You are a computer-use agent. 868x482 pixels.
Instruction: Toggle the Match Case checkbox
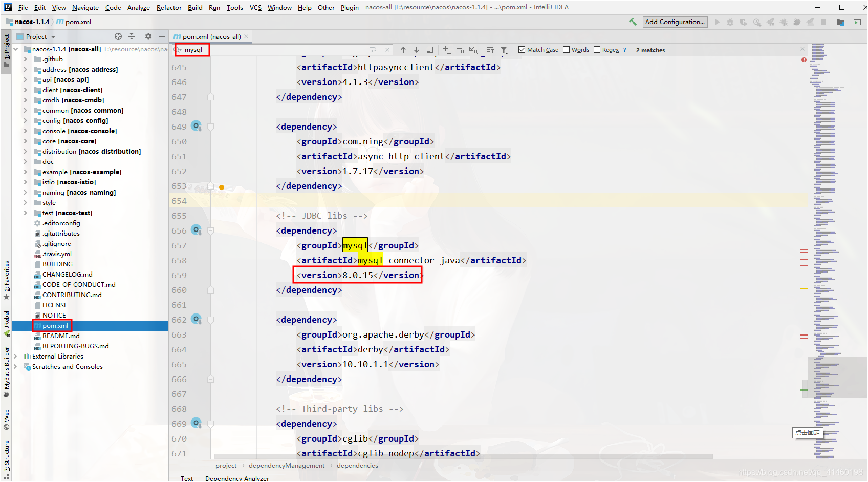pos(522,50)
